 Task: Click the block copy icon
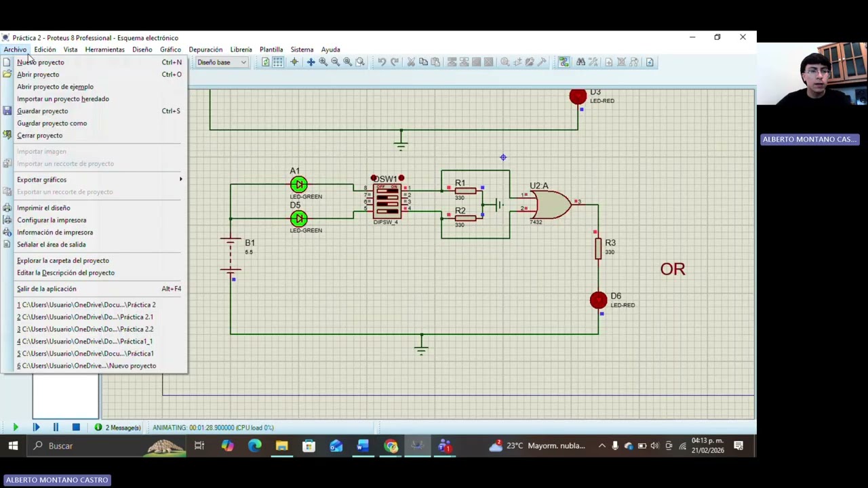[x=452, y=62]
